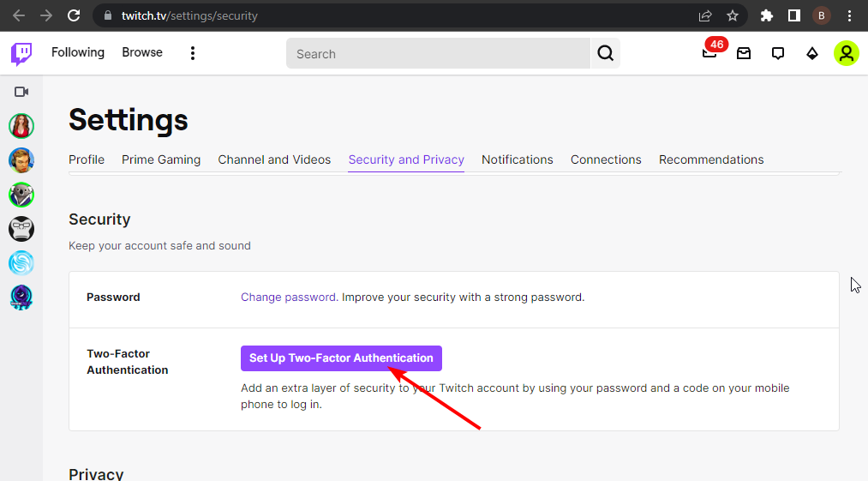
Task: Open the red-haired streamer channel avatar
Action: coord(21,126)
